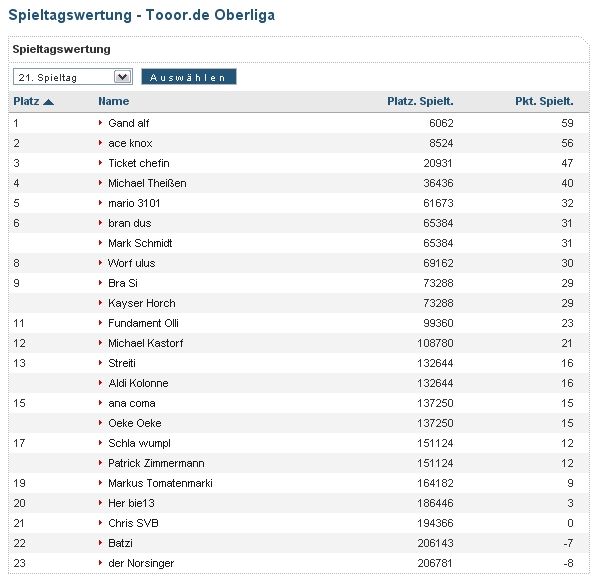Open player Patrick Zimmermann

click(x=156, y=463)
